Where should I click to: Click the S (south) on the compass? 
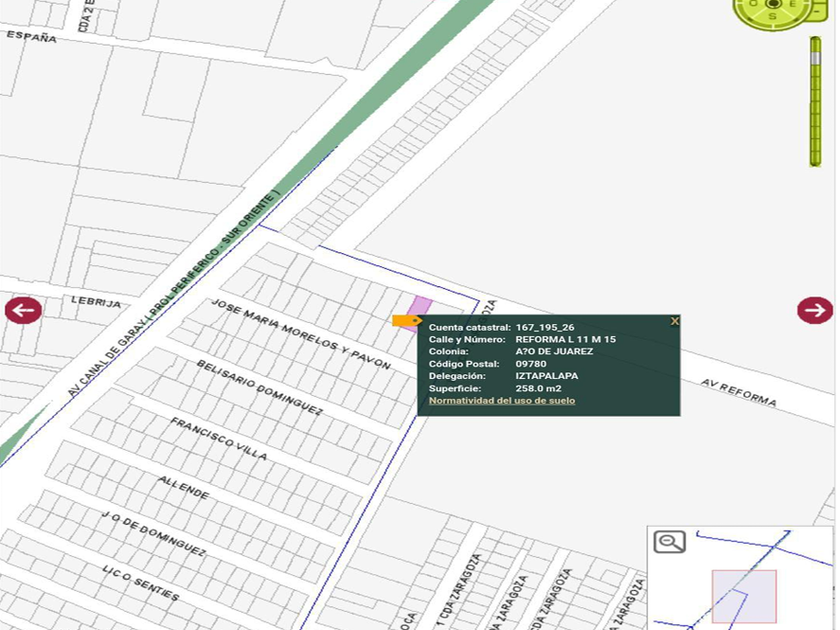(774, 17)
